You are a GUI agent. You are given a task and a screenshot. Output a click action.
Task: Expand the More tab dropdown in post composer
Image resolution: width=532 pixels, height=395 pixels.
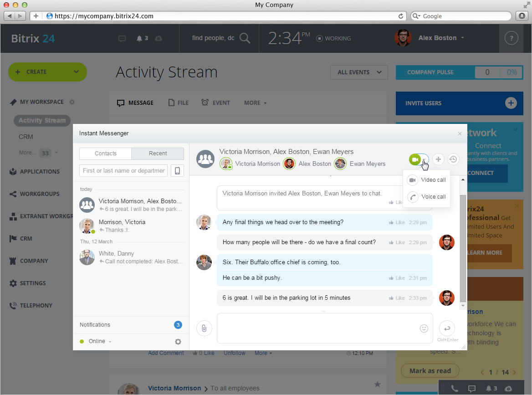[x=255, y=103]
